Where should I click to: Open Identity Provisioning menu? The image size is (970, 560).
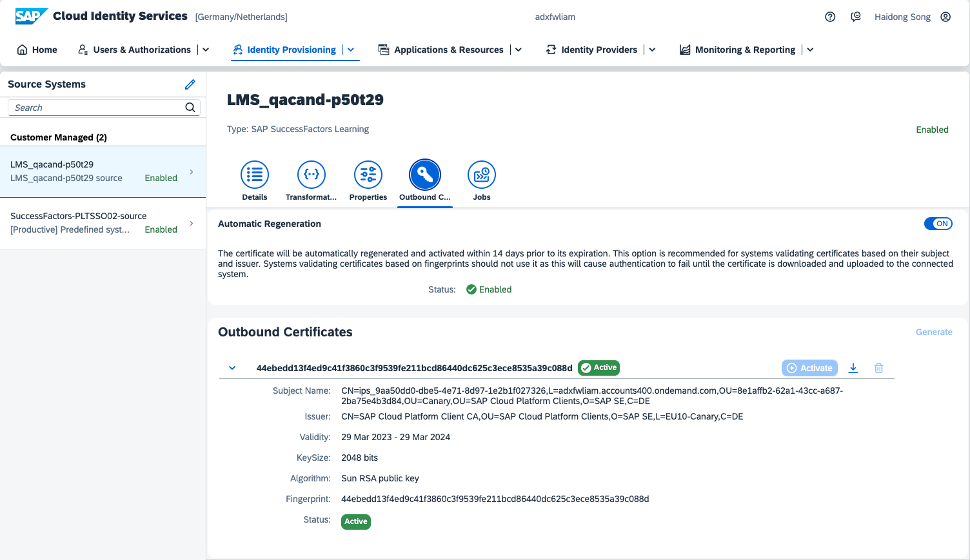point(292,50)
